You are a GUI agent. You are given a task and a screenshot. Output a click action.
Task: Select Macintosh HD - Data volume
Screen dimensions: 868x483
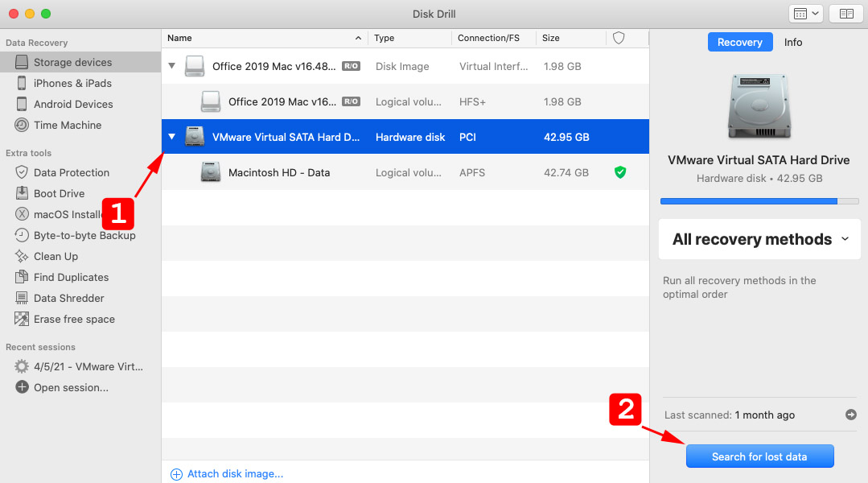[x=405, y=172]
